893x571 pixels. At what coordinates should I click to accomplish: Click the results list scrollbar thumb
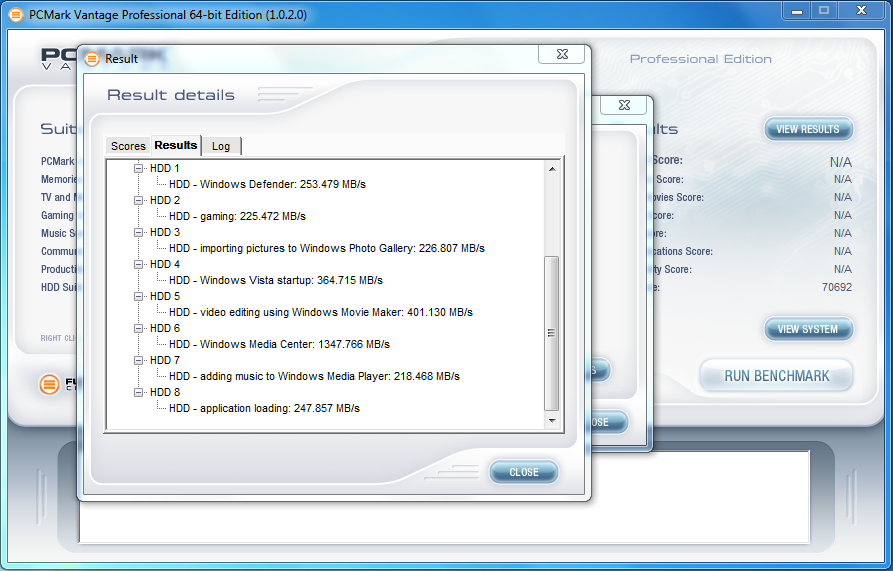tap(551, 333)
